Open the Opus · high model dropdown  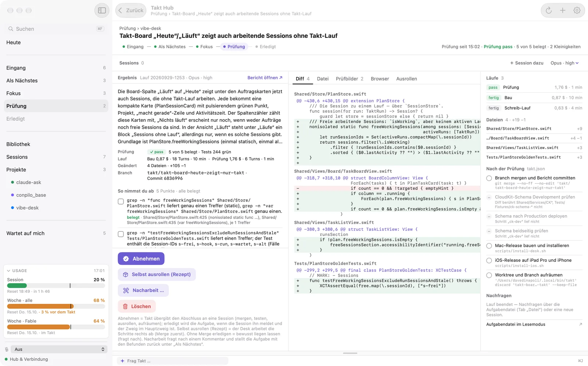click(x=564, y=63)
